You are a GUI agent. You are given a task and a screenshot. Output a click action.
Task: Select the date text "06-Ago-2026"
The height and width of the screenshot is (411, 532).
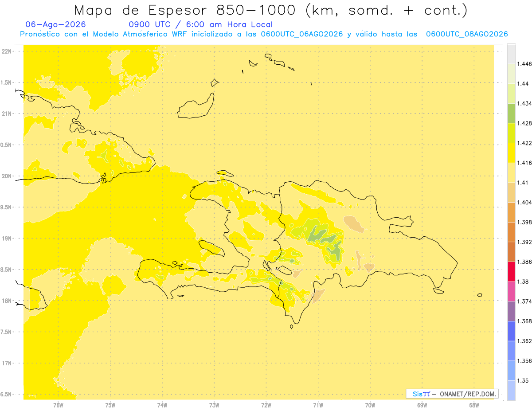[x=56, y=25]
